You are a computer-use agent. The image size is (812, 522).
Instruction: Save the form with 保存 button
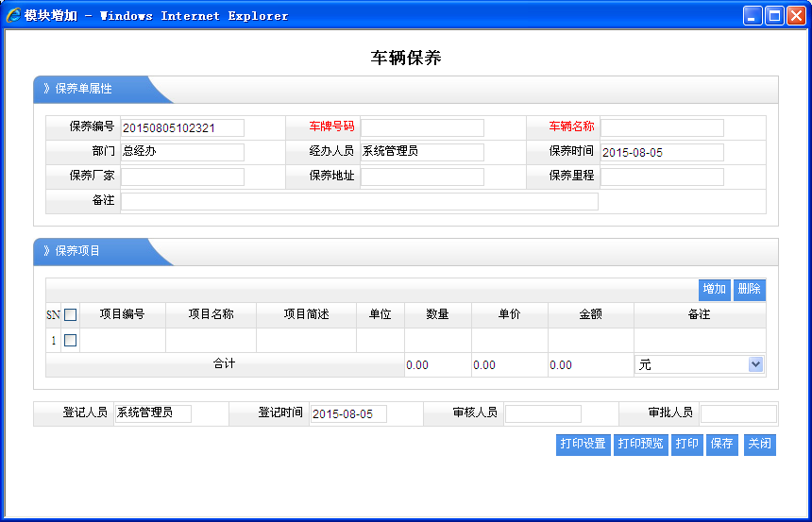pyautogui.click(x=722, y=444)
